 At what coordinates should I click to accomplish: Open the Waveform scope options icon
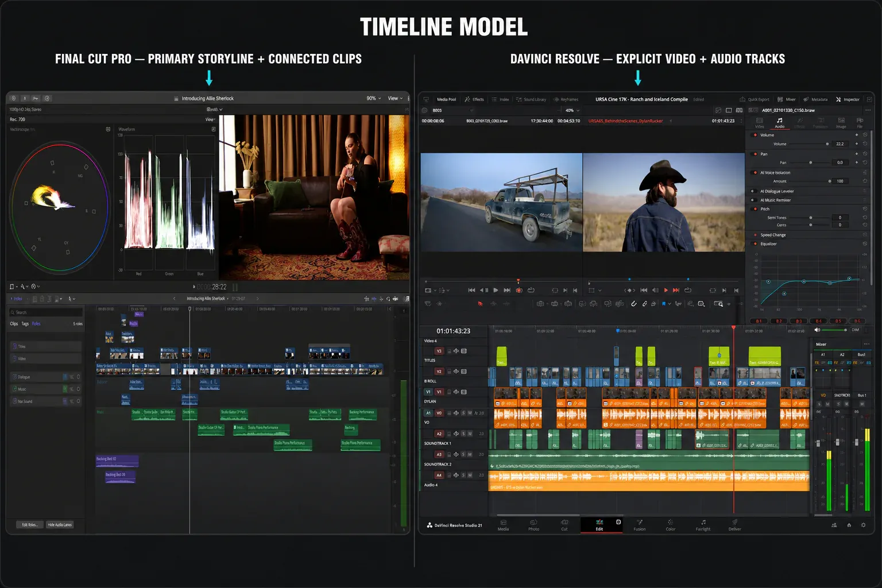tap(214, 129)
